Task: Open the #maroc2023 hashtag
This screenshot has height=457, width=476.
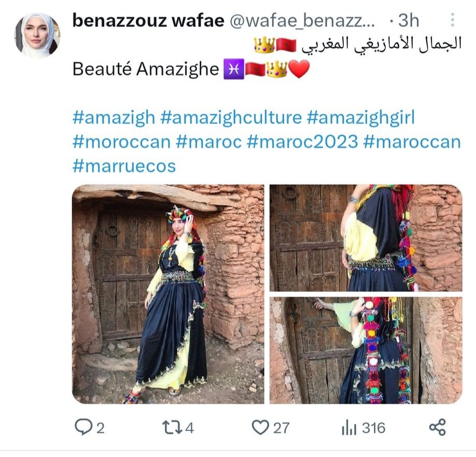Action: [x=302, y=141]
